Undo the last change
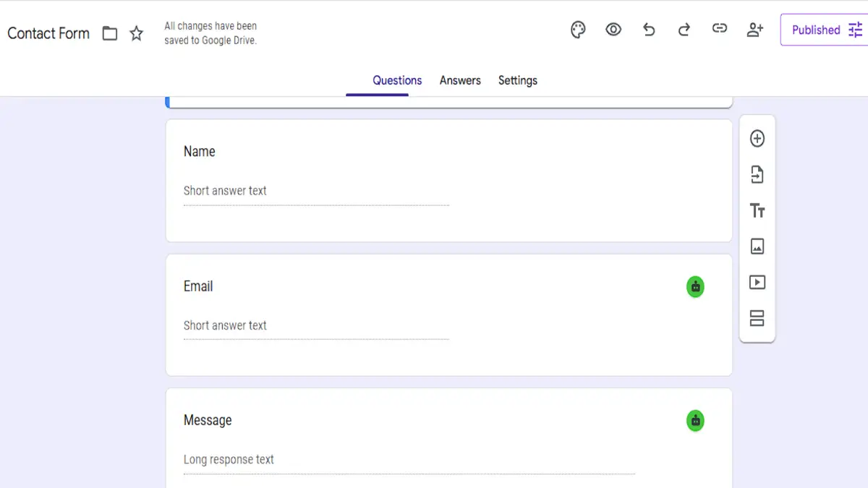The width and height of the screenshot is (868, 488). (x=649, y=30)
